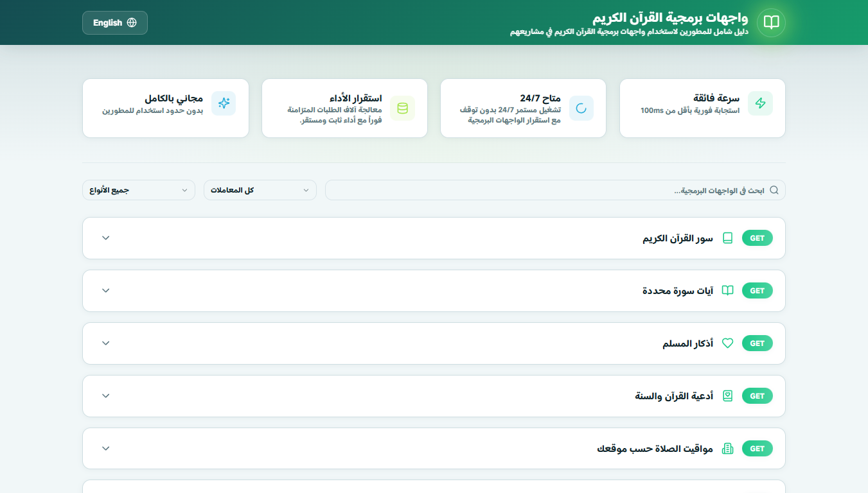Click the book icon next to سور القرآن الكريم
This screenshot has height=493, width=868.
(x=727, y=238)
